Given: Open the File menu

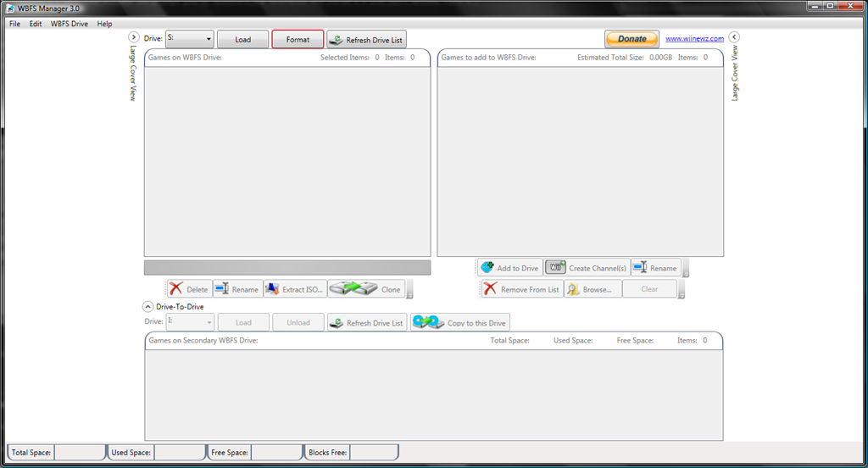Looking at the screenshot, I should (x=15, y=24).
